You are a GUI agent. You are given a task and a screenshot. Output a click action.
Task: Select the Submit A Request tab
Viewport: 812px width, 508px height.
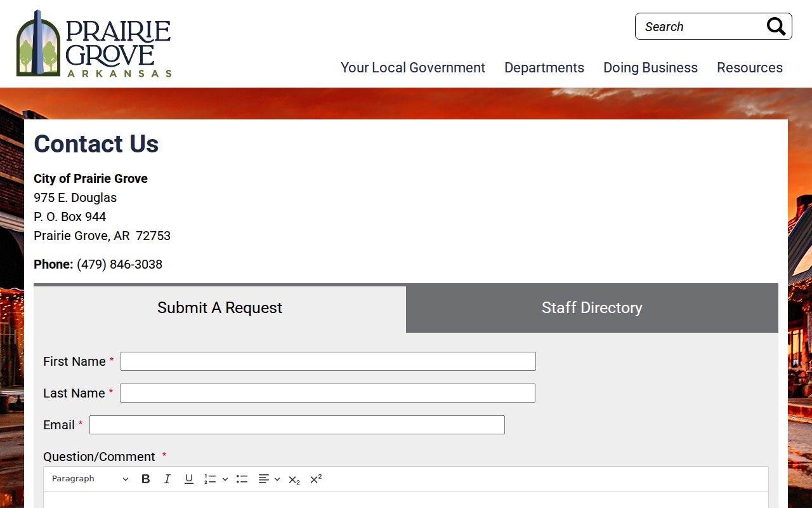click(219, 308)
